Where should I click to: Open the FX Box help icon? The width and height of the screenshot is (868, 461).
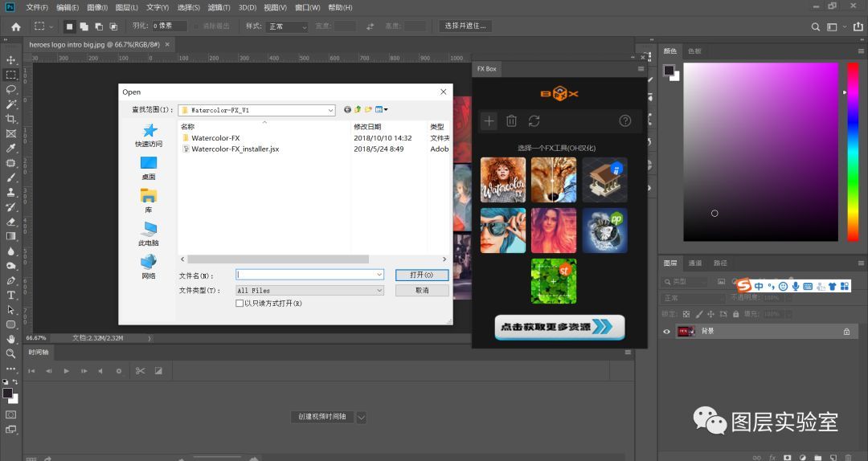point(625,121)
